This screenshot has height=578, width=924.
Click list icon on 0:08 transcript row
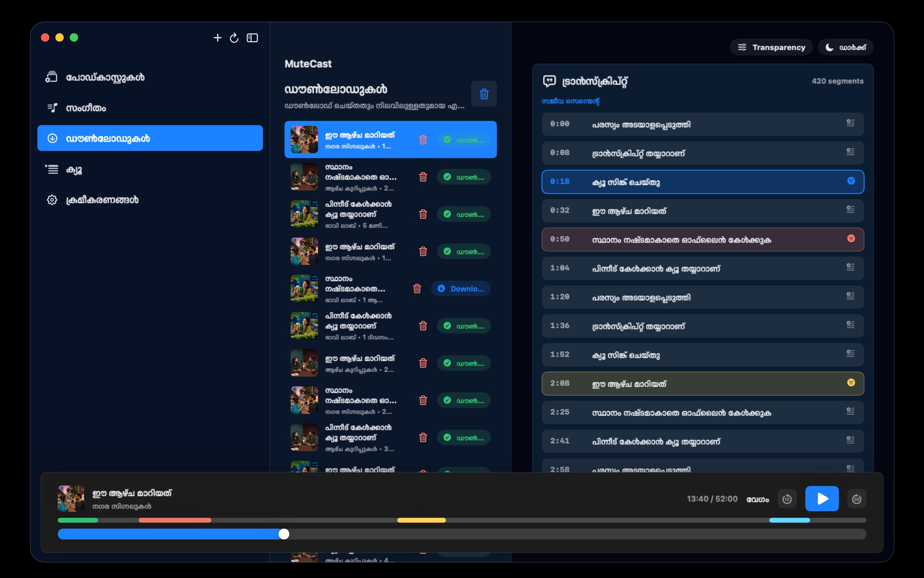pos(850,152)
